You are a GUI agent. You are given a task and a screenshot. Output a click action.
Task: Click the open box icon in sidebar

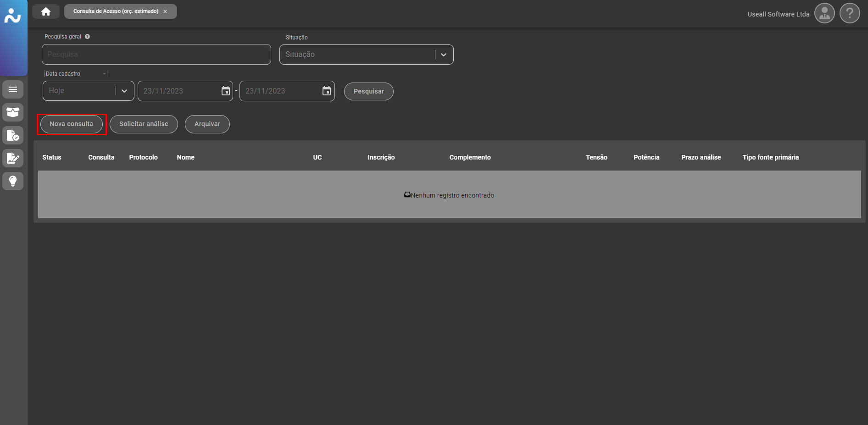pos(13,112)
